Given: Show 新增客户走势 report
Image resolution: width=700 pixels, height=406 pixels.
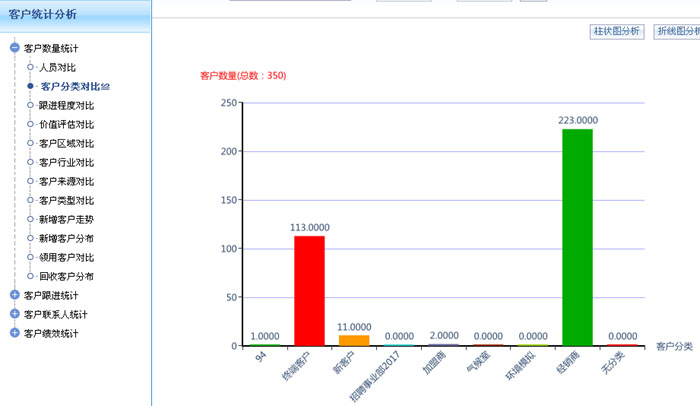Looking at the screenshot, I should pos(66,219).
